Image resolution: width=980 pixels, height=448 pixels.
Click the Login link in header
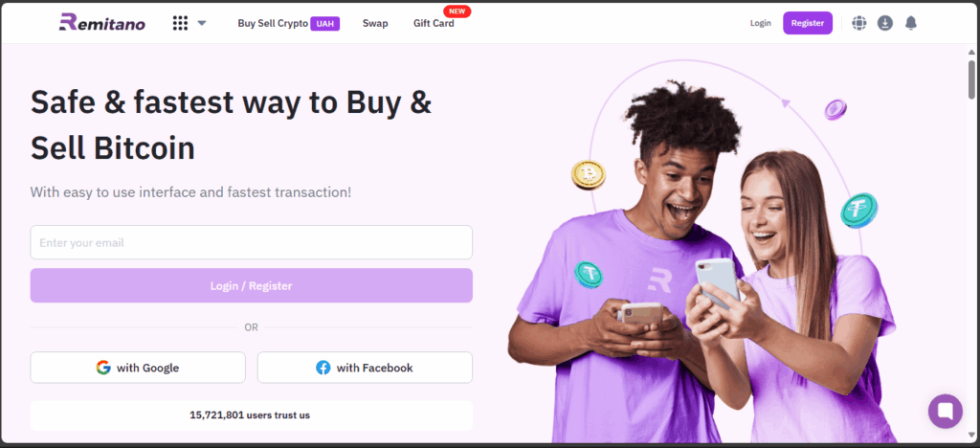coord(761,23)
